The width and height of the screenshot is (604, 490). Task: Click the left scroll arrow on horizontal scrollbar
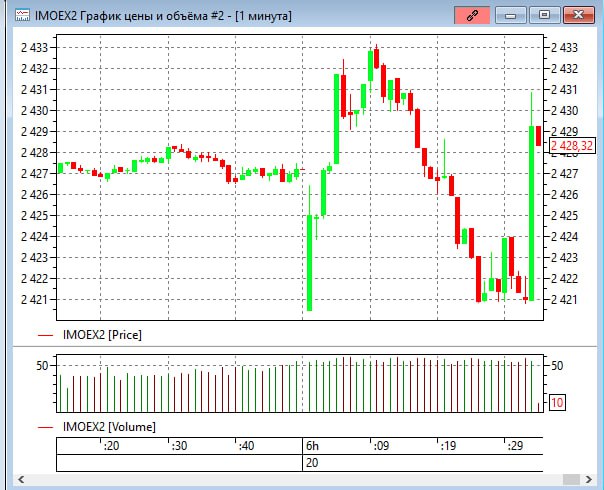coord(21,480)
